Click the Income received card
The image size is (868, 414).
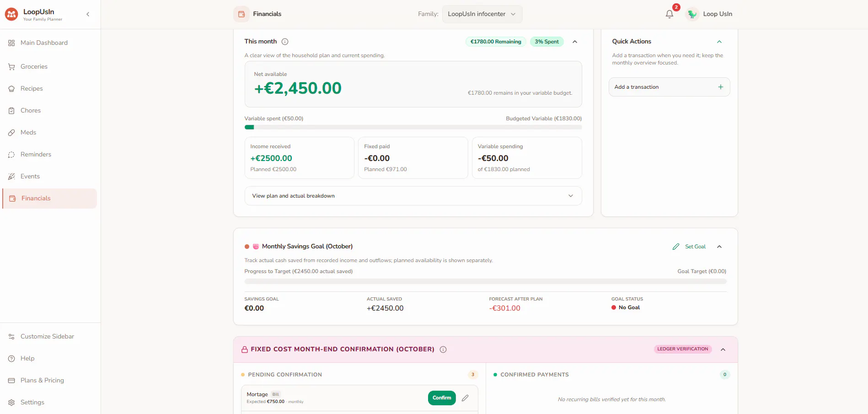[x=300, y=158]
